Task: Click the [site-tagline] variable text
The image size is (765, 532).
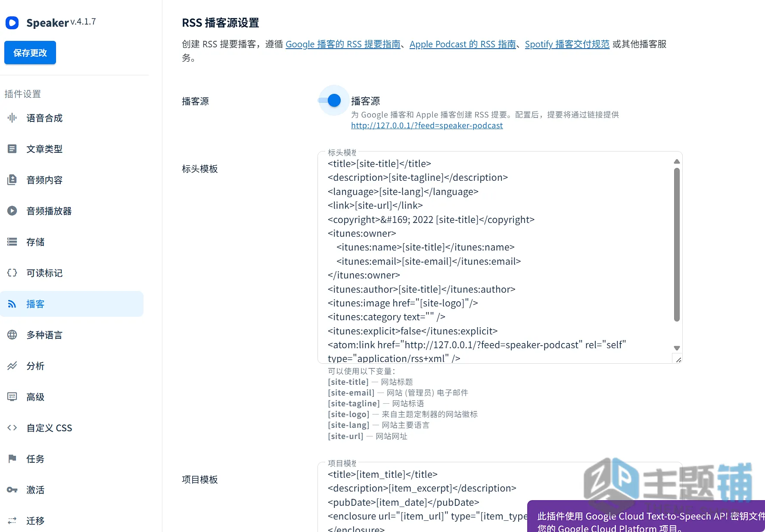Action: click(x=354, y=403)
